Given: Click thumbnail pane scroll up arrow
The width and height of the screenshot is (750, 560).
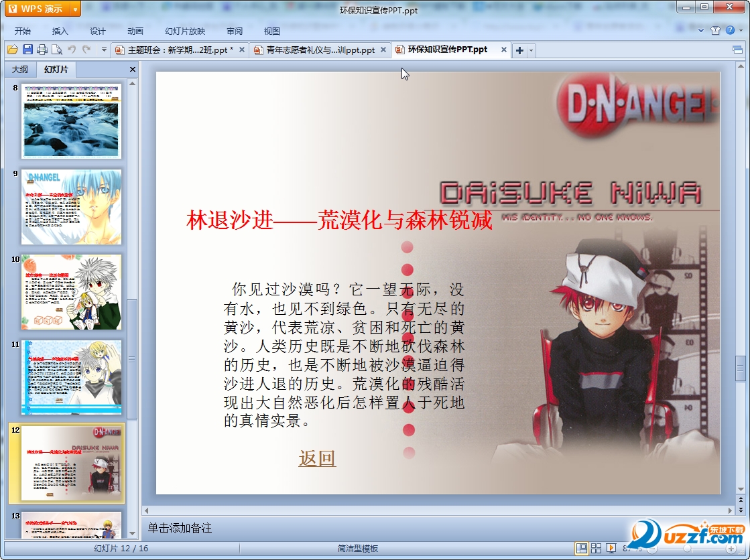Looking at the screenshot, I should pyautogui.click(x=133, y=83).
